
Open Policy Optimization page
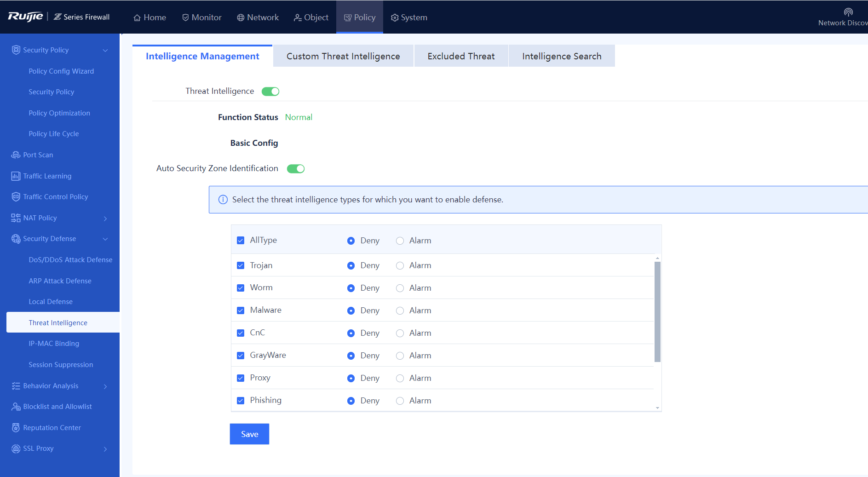[x=59, y=113]
